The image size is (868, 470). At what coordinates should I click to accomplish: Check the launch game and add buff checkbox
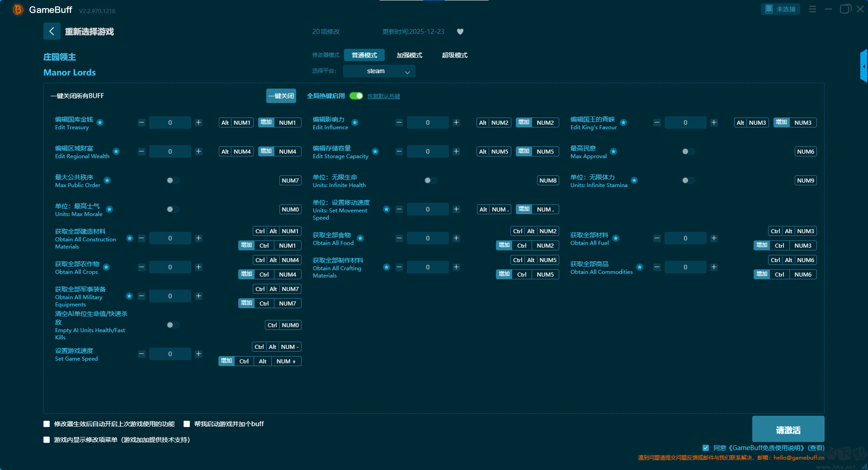coord(187,424)
